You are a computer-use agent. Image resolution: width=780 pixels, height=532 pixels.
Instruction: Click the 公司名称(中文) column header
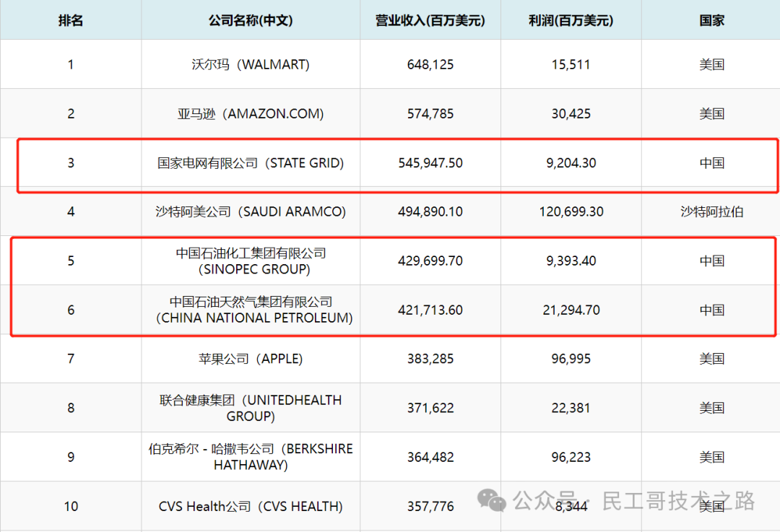point(250,20)
